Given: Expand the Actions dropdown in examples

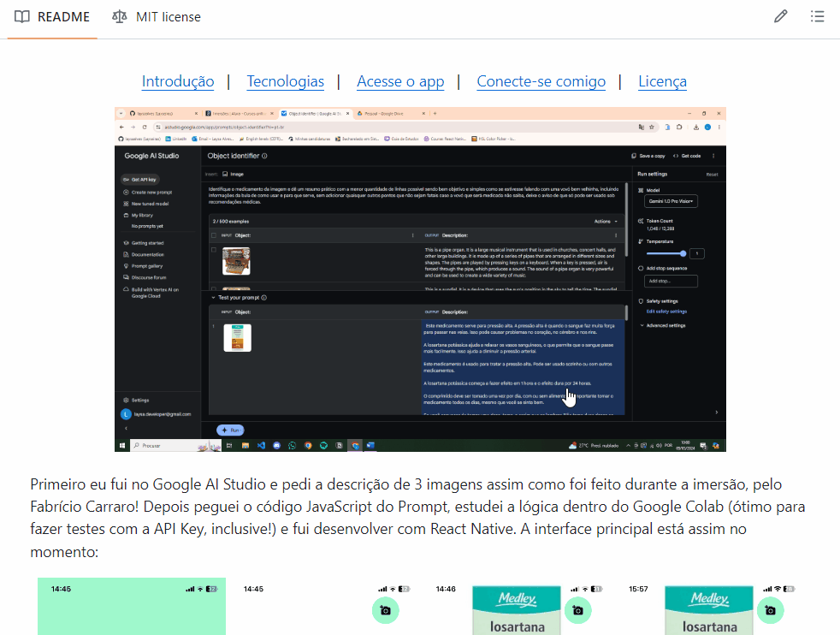Looking at the screenshot, I should (606, 221).
